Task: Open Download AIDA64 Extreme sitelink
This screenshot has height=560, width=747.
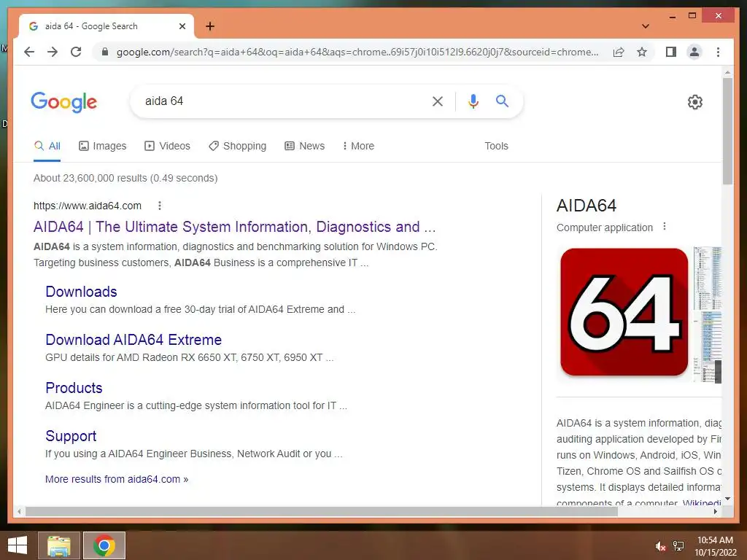Action: (x=133, y=340)
